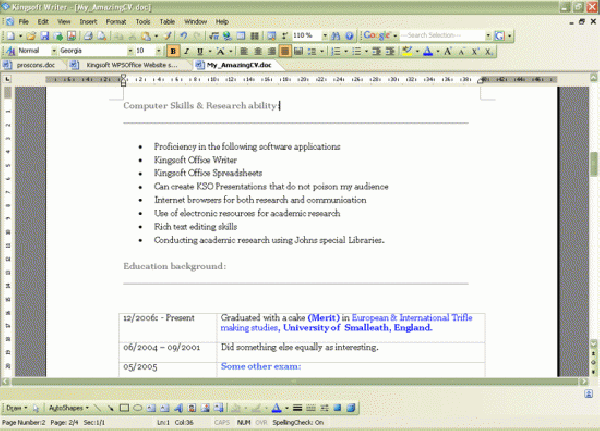Save the document with the floppy icon
600x431 pixels.
click(x=45, y=36)
